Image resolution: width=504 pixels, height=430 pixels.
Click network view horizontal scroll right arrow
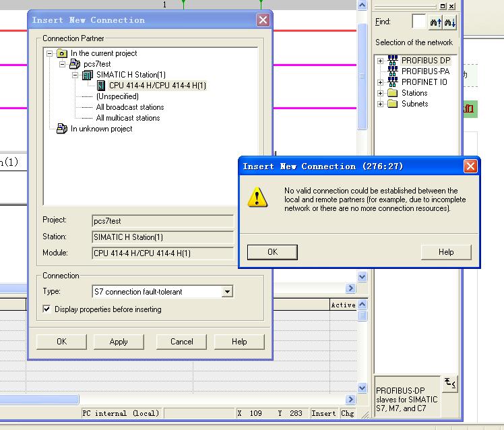point(350,288)
